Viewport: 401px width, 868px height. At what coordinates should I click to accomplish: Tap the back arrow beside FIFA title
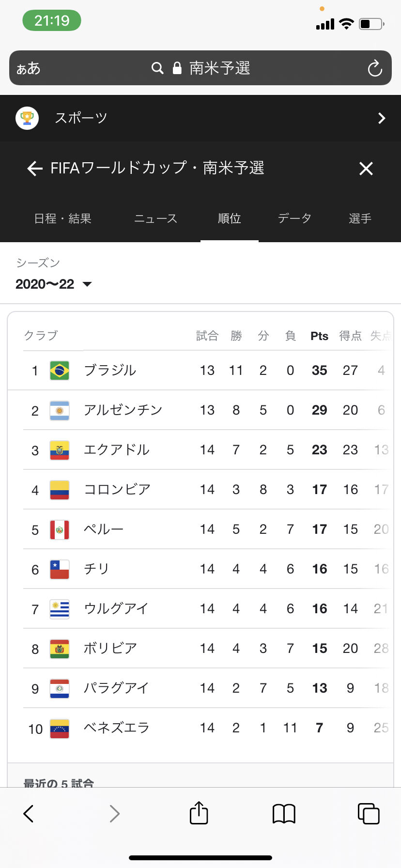[35, 169]
